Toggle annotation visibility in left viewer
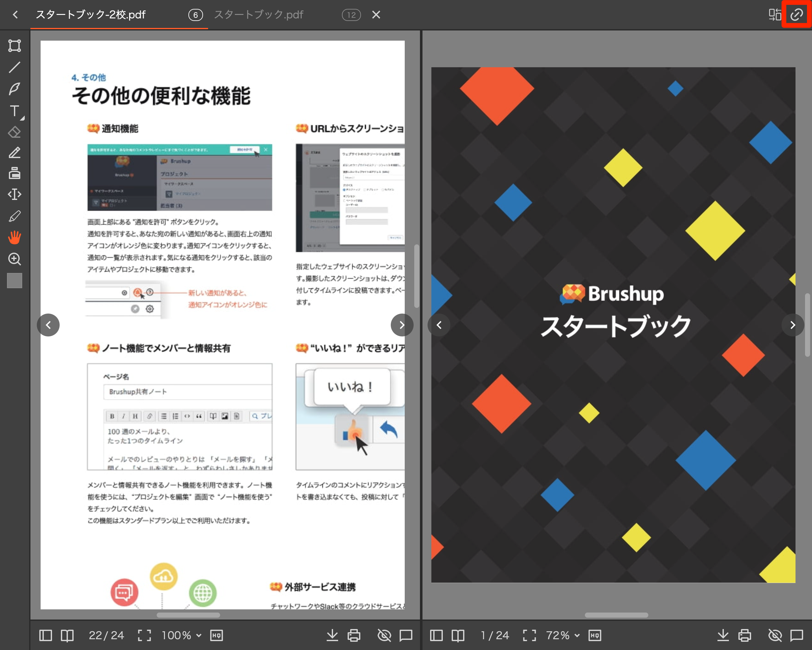812x650 pixels. click(384, 635)
